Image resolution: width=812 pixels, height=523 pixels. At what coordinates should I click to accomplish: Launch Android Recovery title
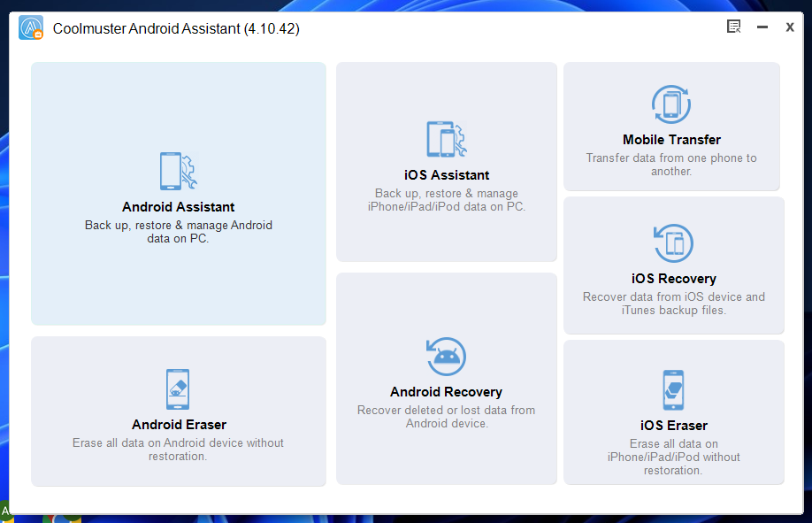point(446,392)
